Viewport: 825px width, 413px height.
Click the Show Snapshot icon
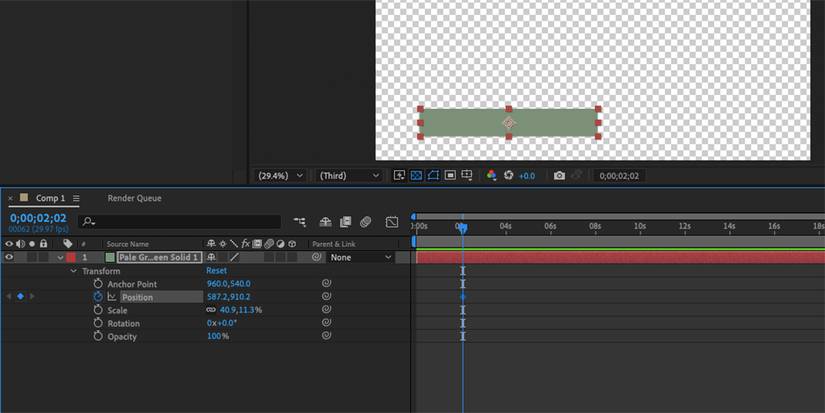click(x=577, y=176)
